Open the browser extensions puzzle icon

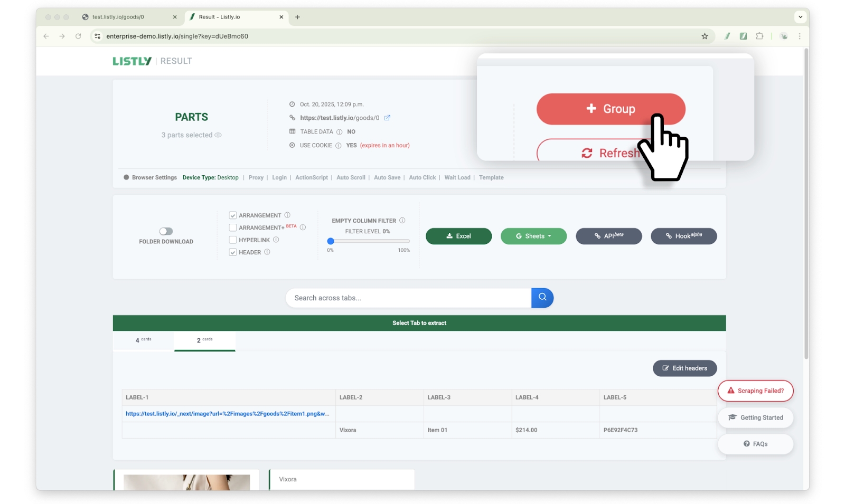click(x=759, y=36)
